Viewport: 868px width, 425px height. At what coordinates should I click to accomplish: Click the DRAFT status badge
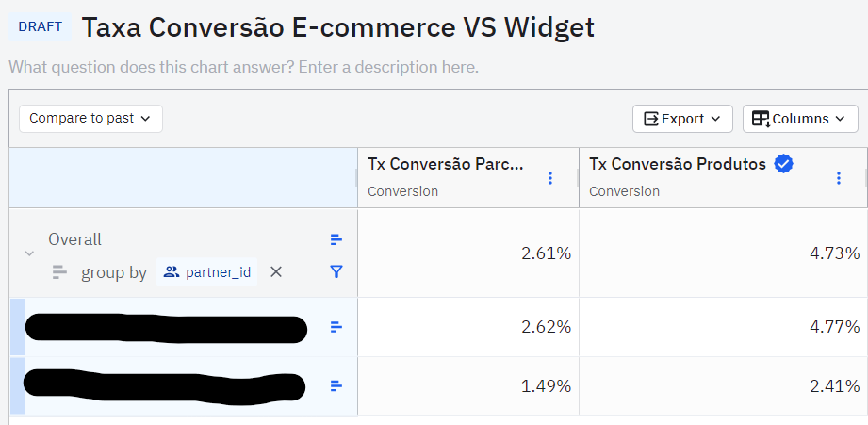[41, 26]
